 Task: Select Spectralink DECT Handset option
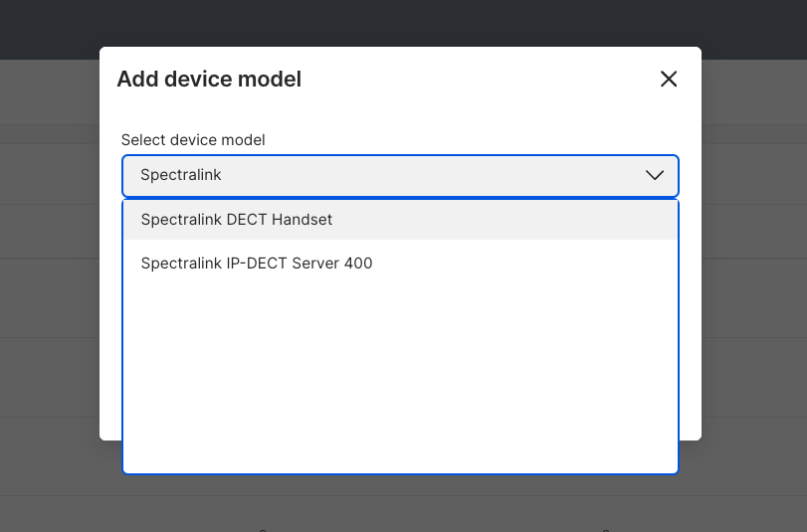[400, 220]
